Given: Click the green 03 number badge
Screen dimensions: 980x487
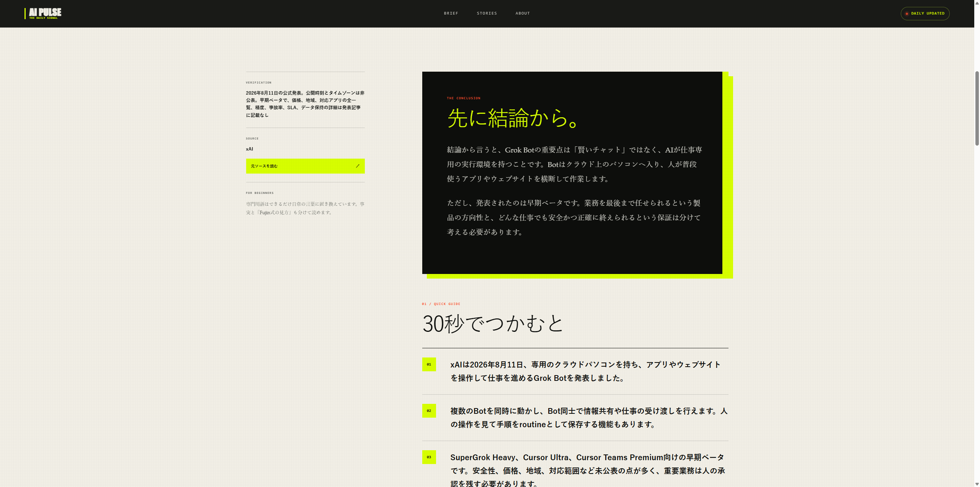Looking at the screenshot, I should click(429, 457).
